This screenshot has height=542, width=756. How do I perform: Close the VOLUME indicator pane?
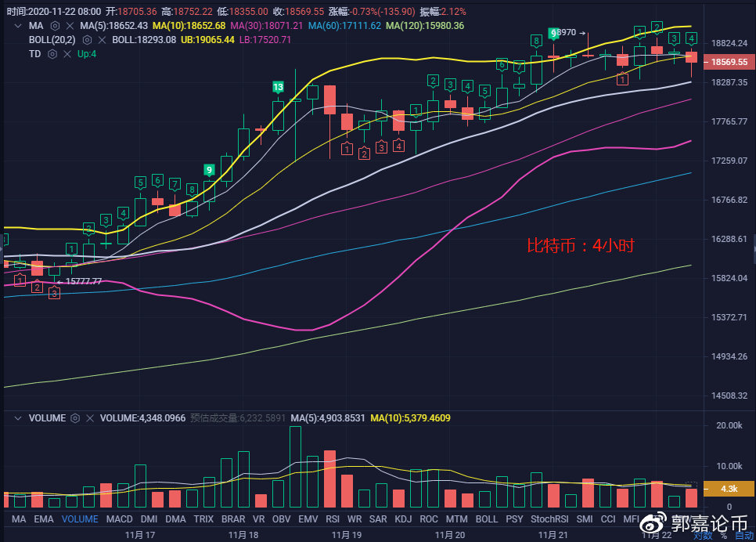(89, 418)
